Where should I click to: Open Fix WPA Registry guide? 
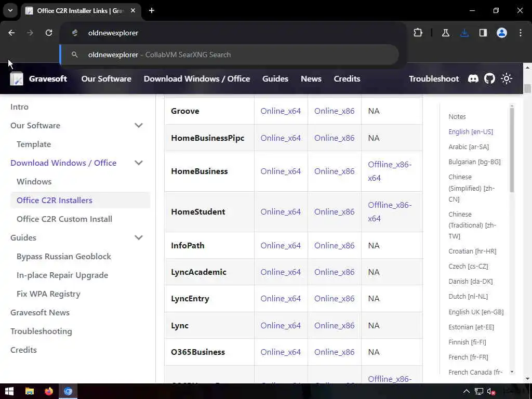[x=48, y=294]
